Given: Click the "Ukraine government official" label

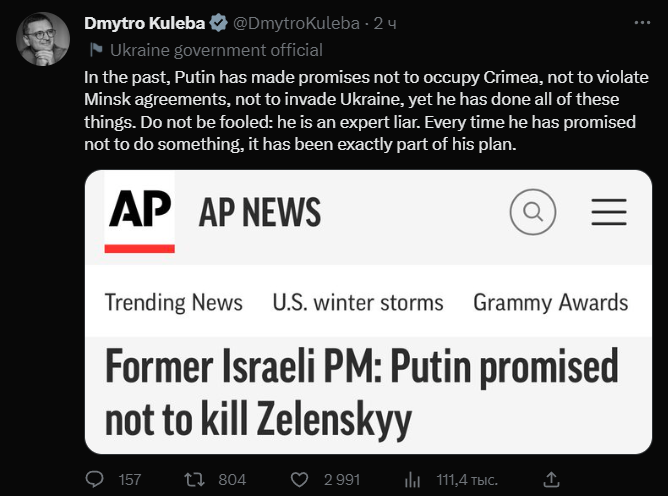Looking at the screenshot, I should [216, 49].
